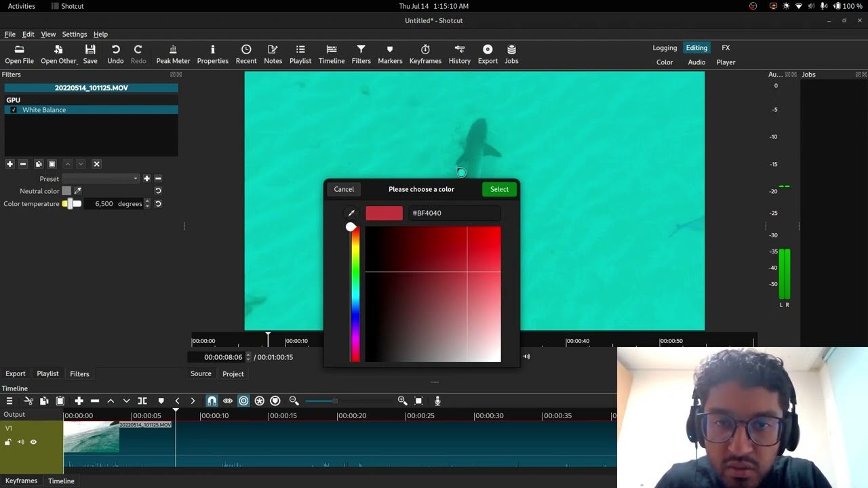Image resolution: width=868 pixels, height=488 pixels.
Task: Open the Settings menu
Action: tap(75, 34)
